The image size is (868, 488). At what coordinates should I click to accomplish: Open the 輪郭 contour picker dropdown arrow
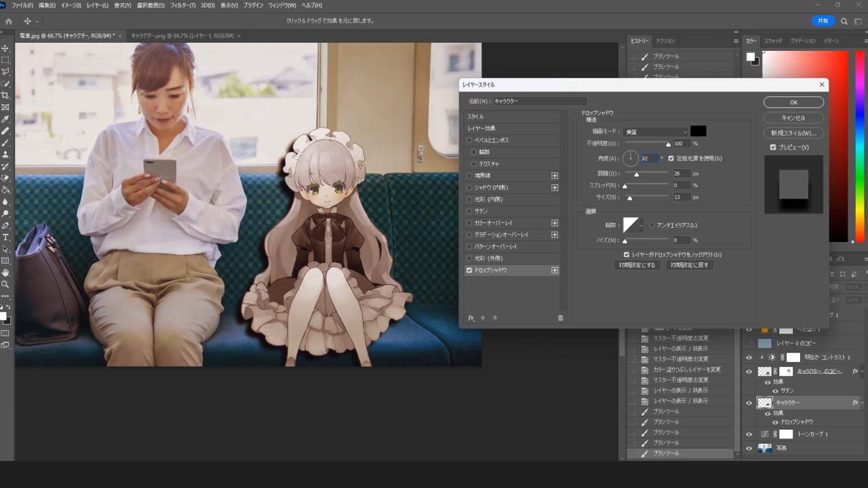click(x=642, y=225)
